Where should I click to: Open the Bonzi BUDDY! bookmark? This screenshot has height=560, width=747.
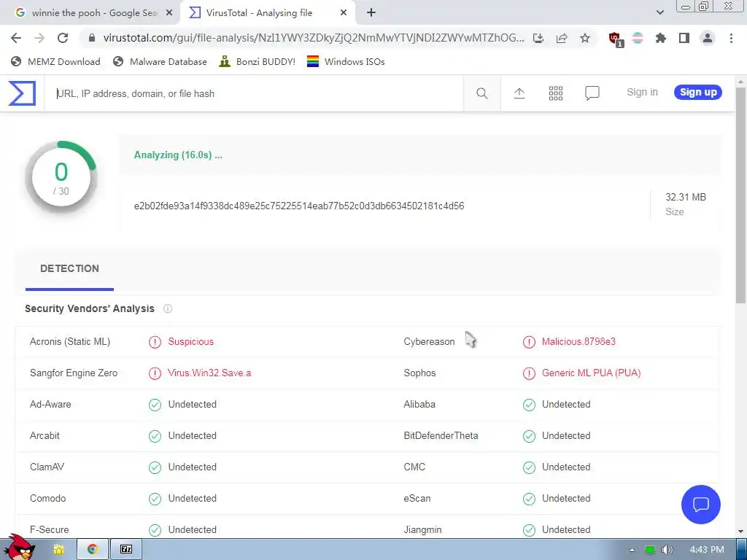258,61
